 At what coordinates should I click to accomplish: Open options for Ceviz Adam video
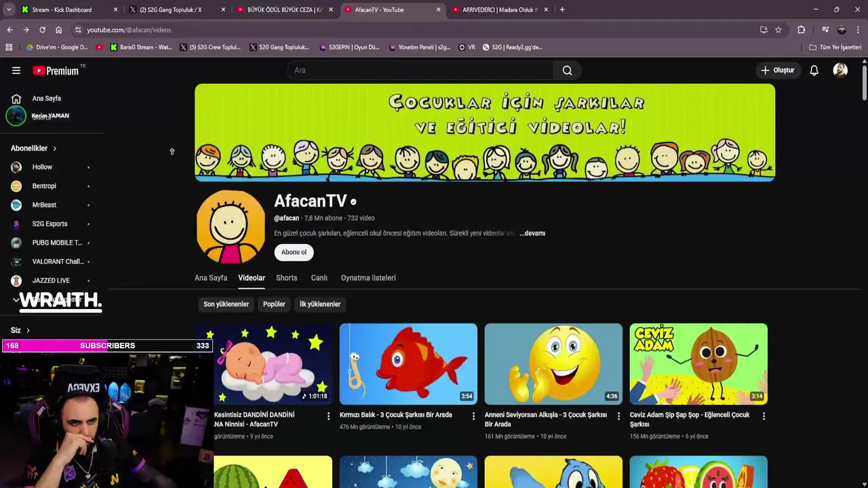click(764, 416)
